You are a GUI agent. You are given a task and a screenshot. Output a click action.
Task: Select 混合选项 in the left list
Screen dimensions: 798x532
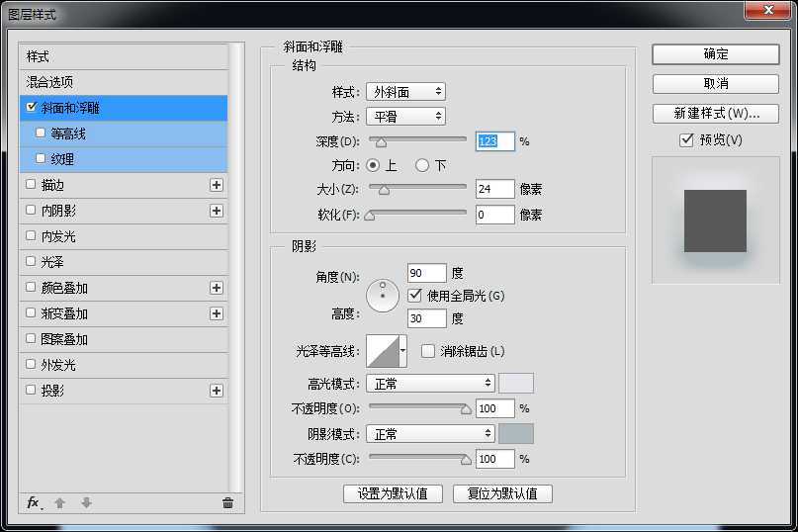[x=49, y=82]
